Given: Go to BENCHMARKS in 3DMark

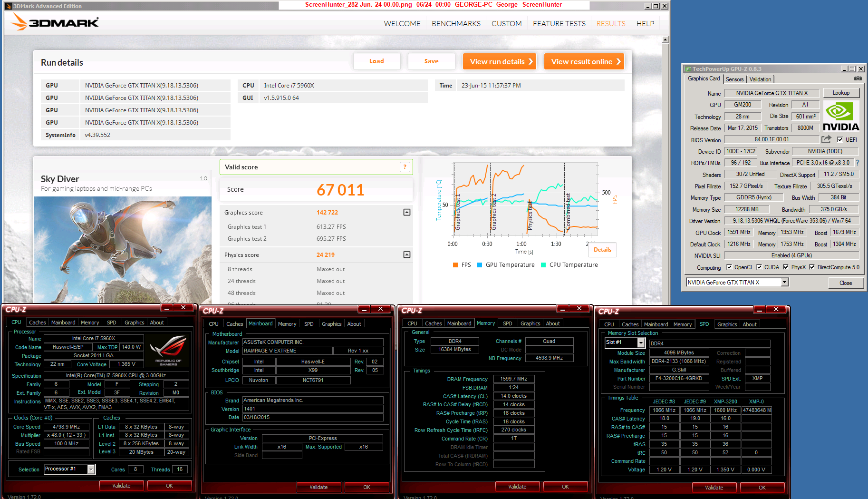Looking at the screenshot, I should (x=456, y=23).
